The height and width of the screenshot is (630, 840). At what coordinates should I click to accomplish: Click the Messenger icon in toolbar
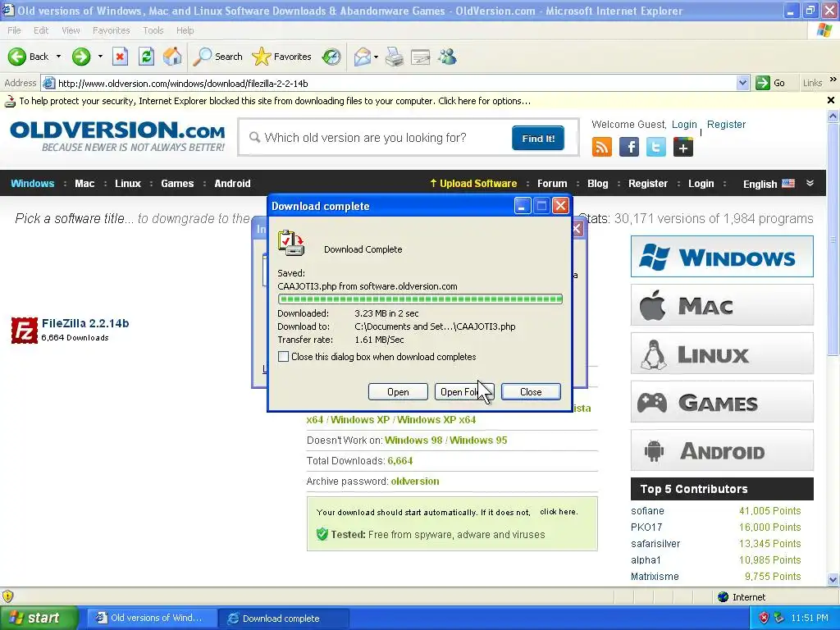click(447, 57)
